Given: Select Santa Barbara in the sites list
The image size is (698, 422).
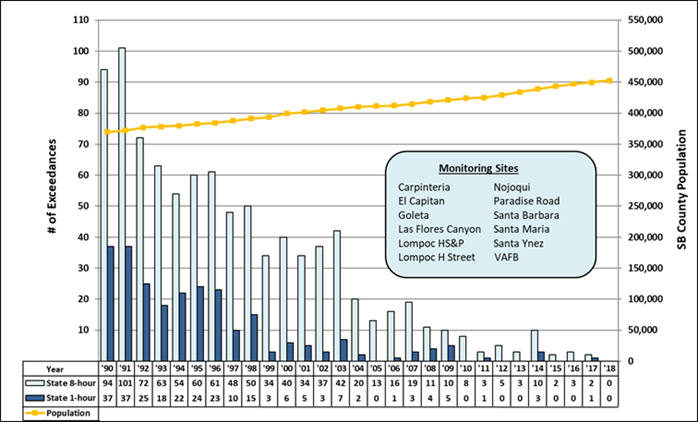Looking at the screenshot, I should [x=526, y=214].
